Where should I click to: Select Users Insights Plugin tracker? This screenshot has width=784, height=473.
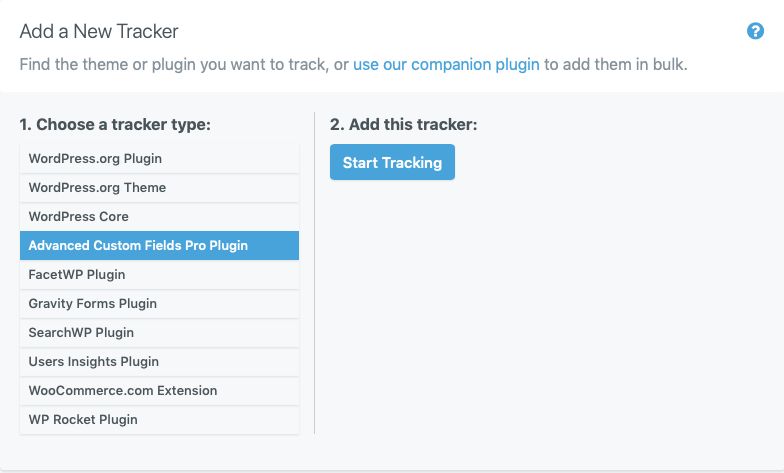160,362
